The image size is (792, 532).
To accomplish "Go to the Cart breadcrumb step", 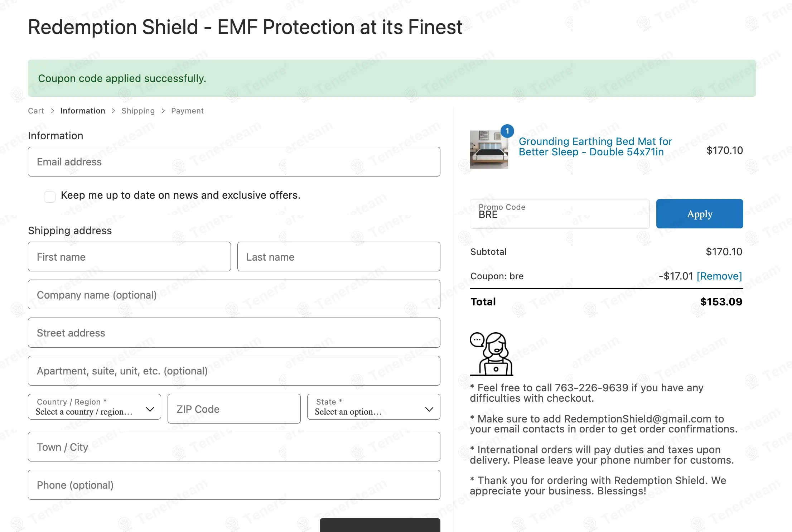I will pyautogui.click(x=36, y=111).
